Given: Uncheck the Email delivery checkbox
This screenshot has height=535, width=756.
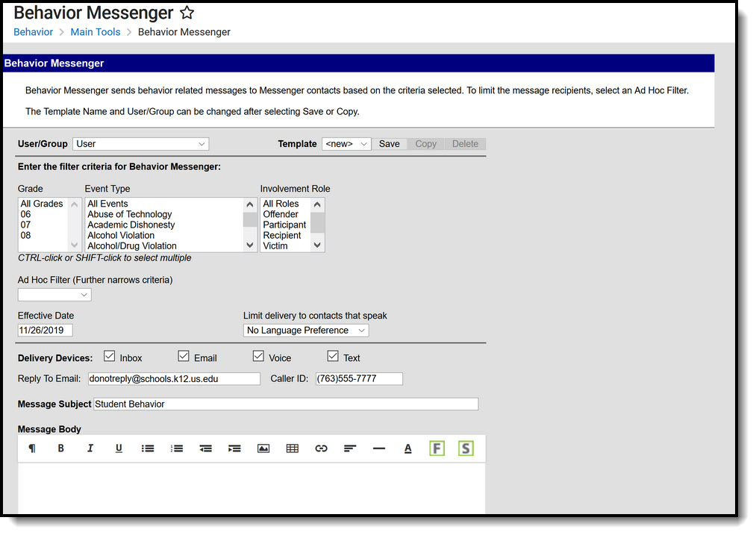Looking at the screenshot, I should [183, 356].
